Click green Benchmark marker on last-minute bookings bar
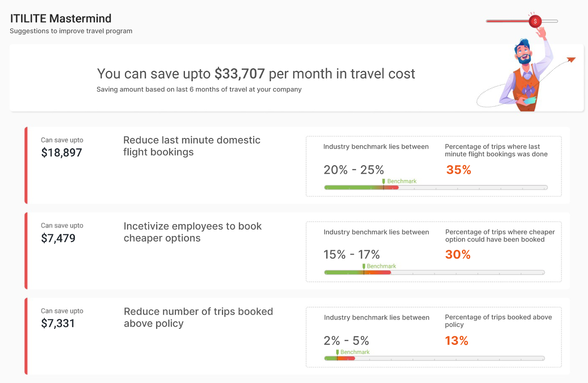The height and width of the screenshot is (383, 588). coord(384,181)
